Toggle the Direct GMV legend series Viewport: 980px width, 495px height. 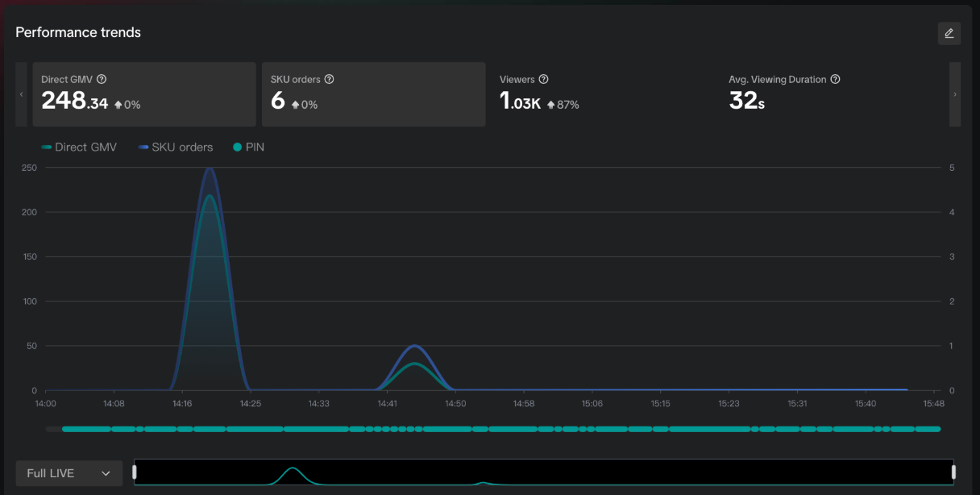tap(79, 148)
